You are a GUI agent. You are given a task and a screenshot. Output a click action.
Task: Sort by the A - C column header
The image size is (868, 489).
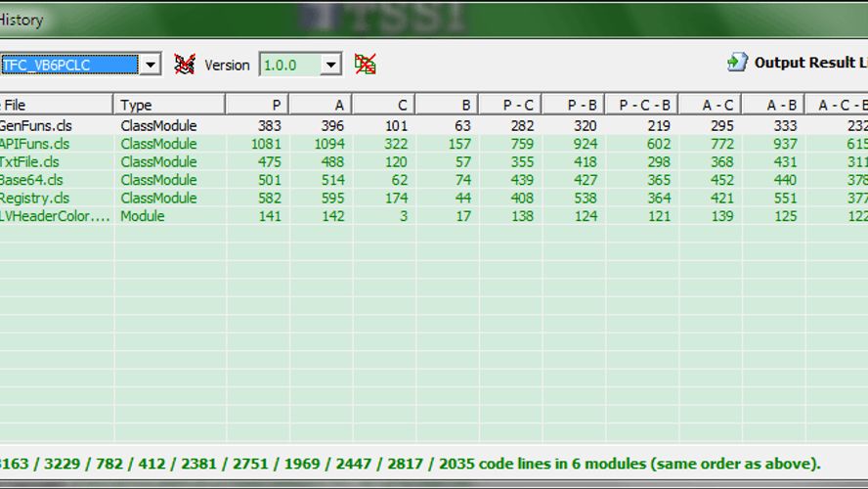click(711, 105)
